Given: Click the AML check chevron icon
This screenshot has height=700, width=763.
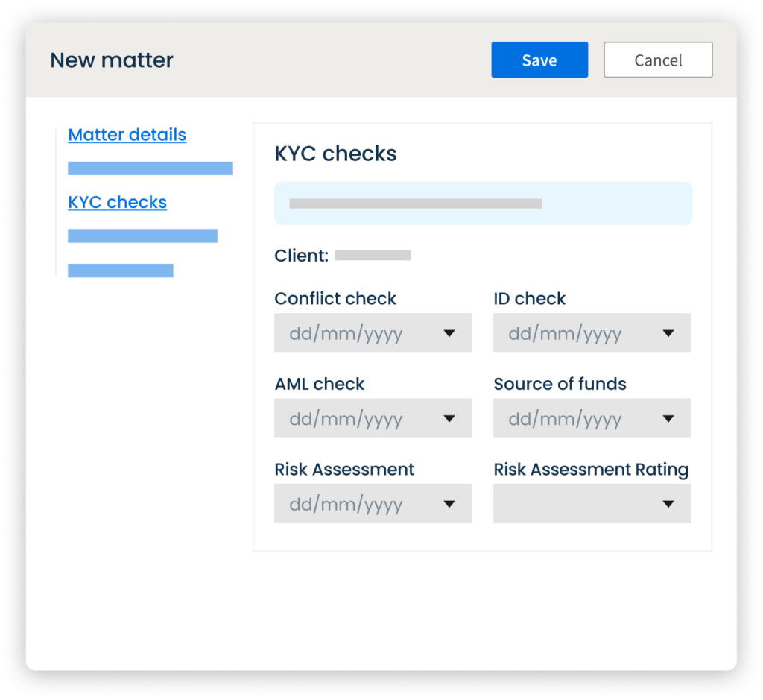Looking at the screenshot, I should pos(449,418).
